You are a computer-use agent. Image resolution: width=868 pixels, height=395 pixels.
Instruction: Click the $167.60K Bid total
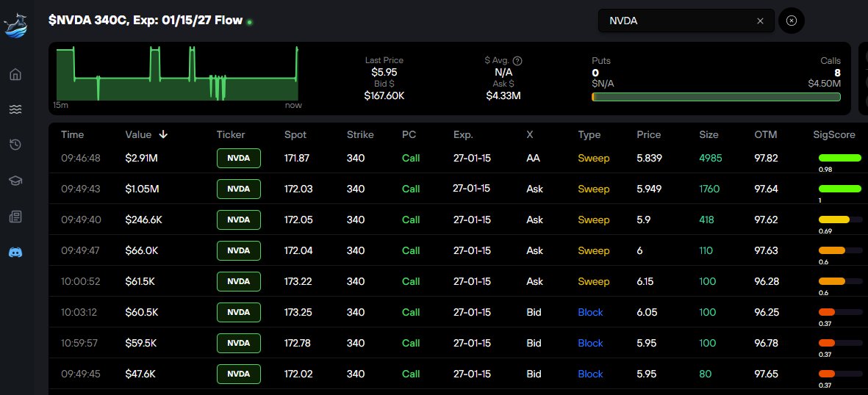[x=384, y=95]
